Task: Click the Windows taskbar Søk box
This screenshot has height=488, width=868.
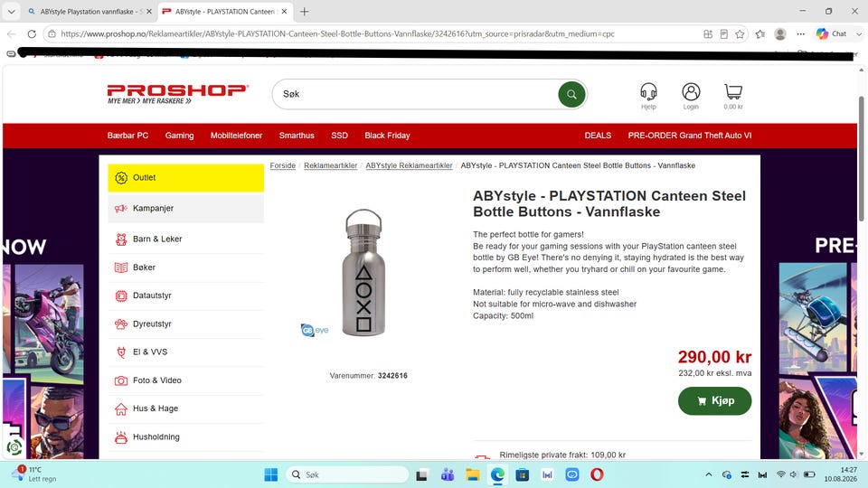Action: coord(347,474)
